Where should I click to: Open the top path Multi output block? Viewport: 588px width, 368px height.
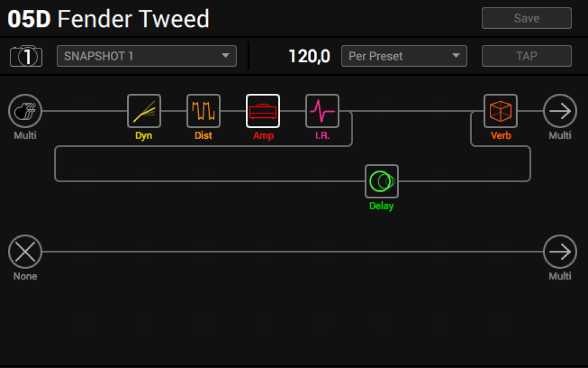(560, 111)
